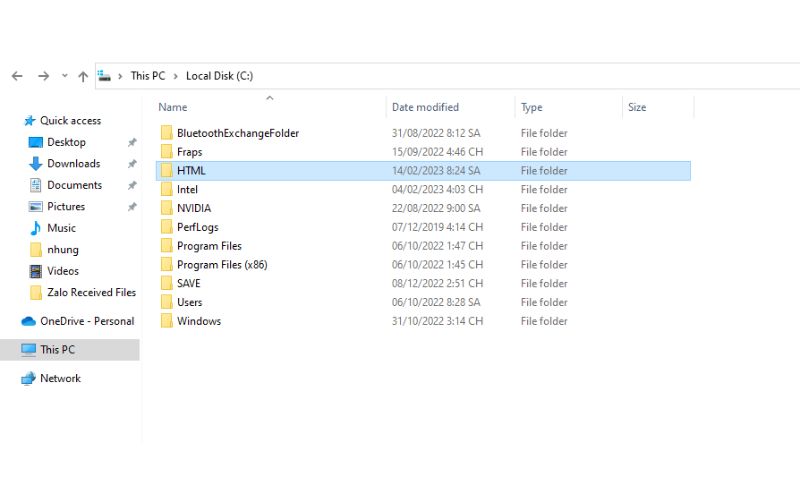Click the Forward navigation arrow
The image size is (800, 500).
(43, 76)
